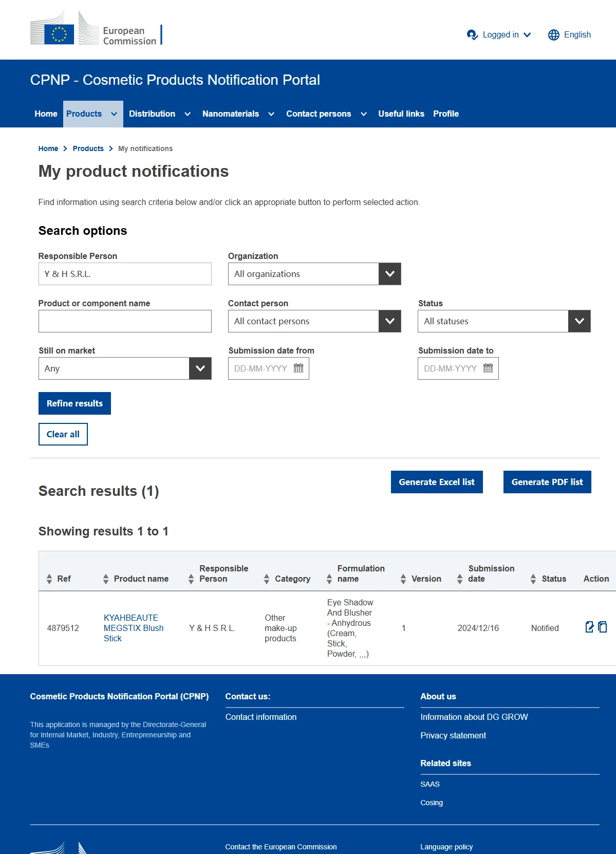Click the Notified status cell
This screenshot has width=616, height=854.
click(x=545, y=628)
